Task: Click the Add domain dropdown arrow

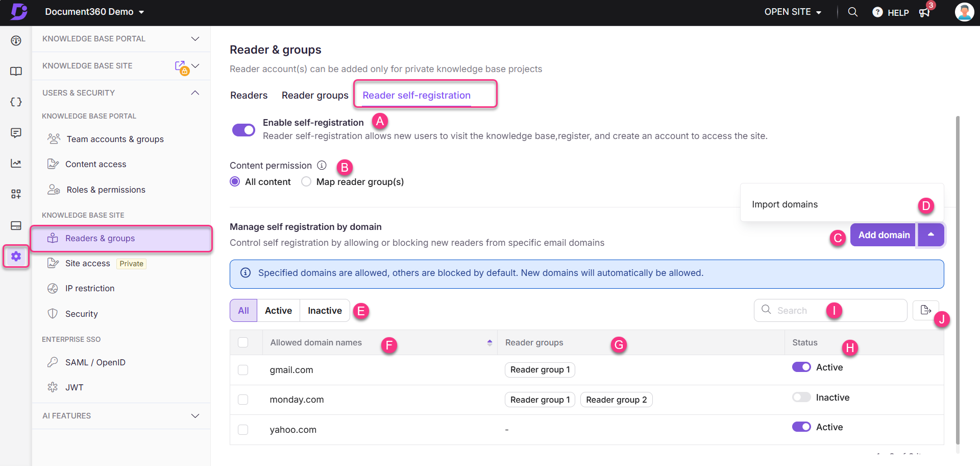Action: [x=931, y=235]
